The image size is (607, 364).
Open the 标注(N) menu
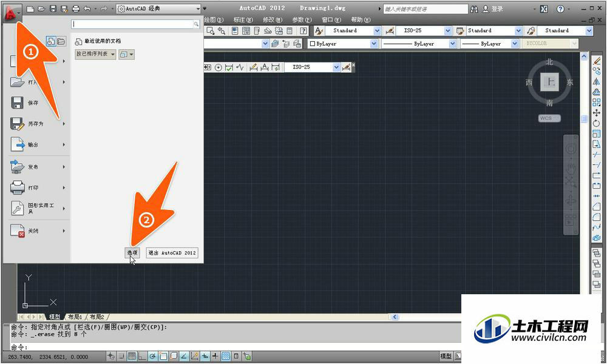click(243, 20)
